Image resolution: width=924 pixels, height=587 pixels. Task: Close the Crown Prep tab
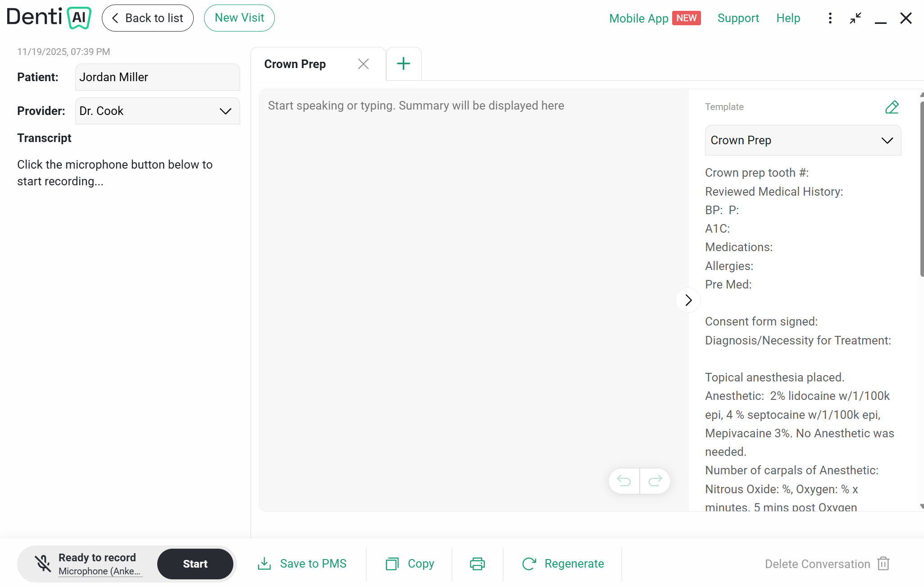tap(363, 64)
